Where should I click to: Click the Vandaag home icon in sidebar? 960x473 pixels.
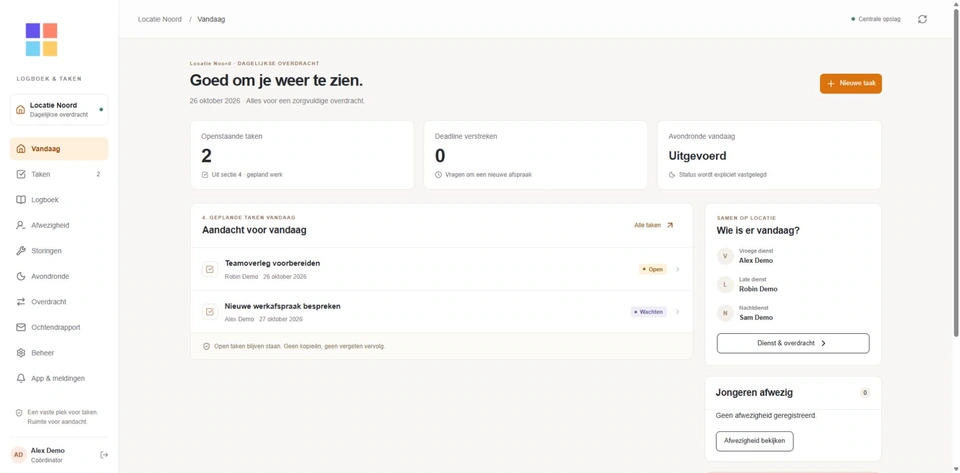pos(20,149)
